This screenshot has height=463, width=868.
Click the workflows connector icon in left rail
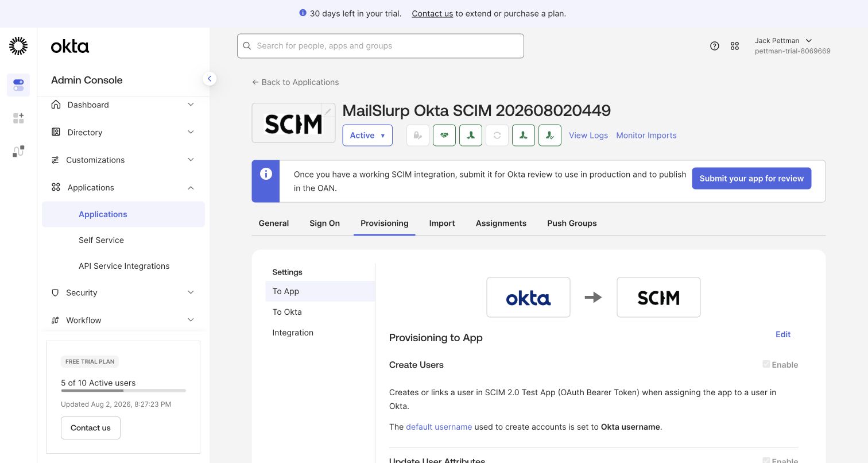18,151
